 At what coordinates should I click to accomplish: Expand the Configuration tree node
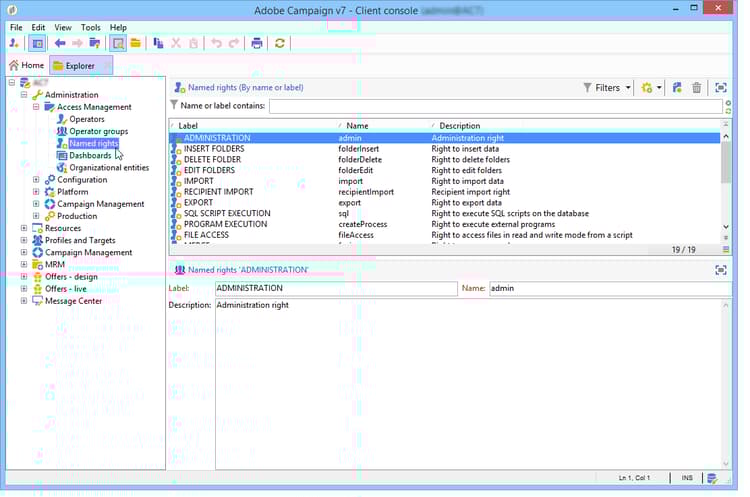[x=36, y=180]
